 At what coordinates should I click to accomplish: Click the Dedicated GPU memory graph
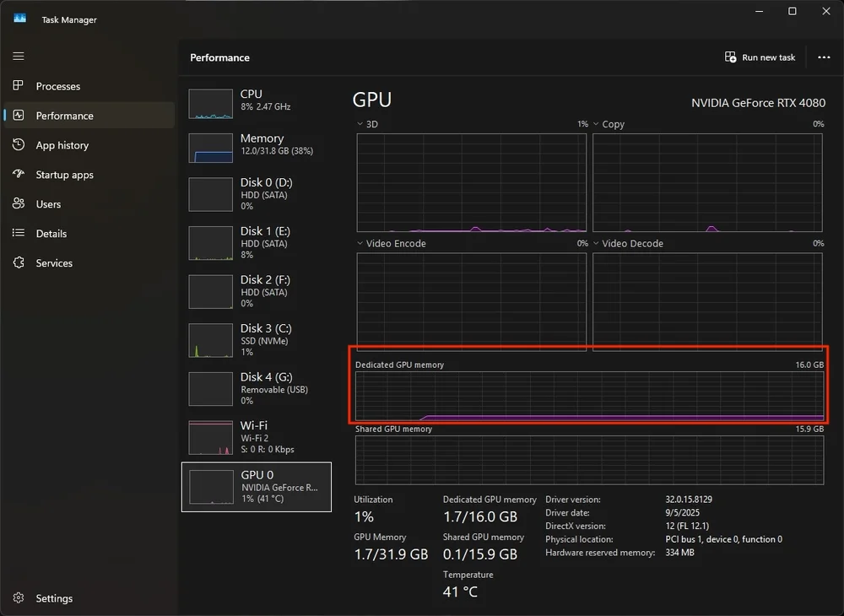pyautogui.click(x=589, y=396)
